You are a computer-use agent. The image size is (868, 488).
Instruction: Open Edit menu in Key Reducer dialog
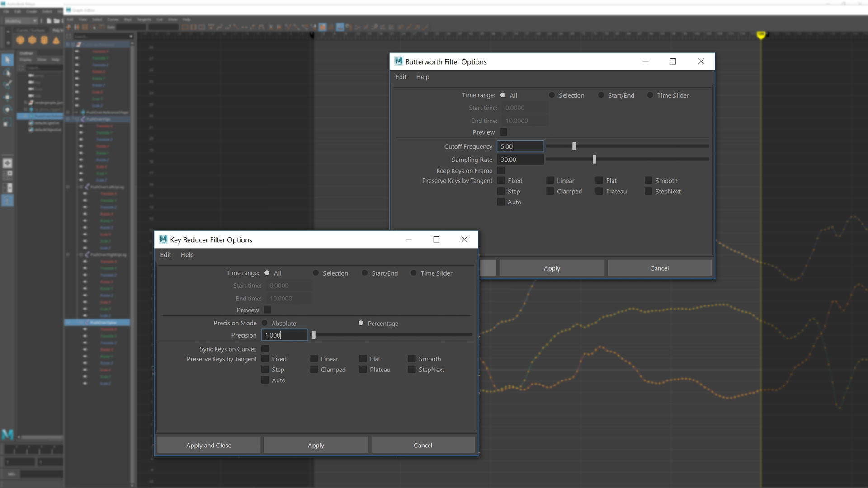165,255
